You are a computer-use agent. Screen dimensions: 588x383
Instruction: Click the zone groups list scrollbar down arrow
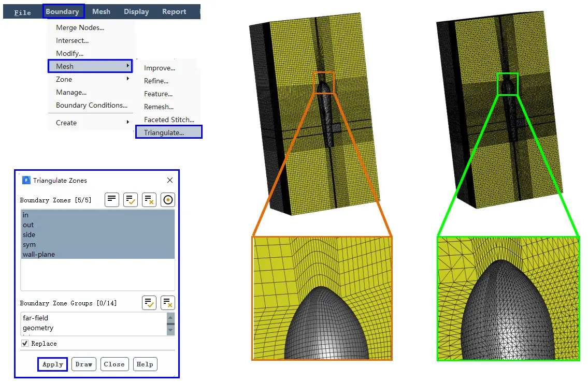coord(170,331)
